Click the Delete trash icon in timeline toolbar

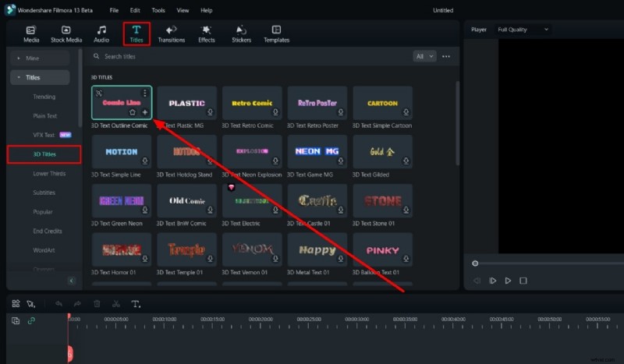click(97, 303)
